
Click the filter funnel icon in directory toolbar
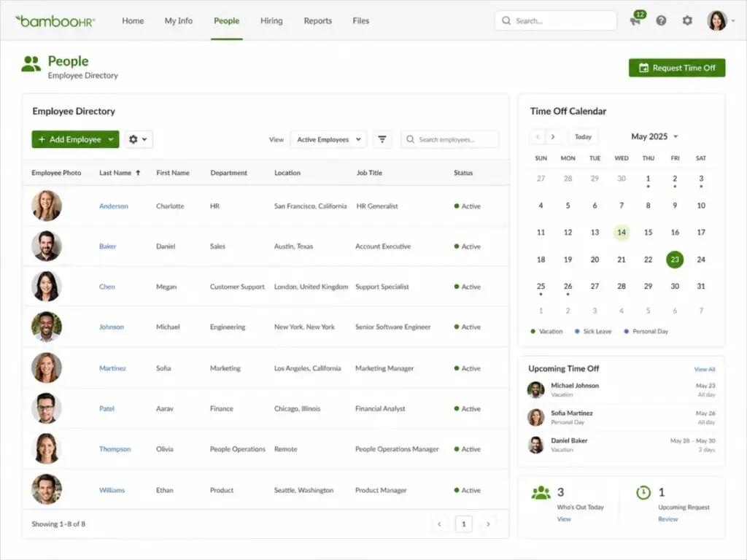click(x=382, y=139)
